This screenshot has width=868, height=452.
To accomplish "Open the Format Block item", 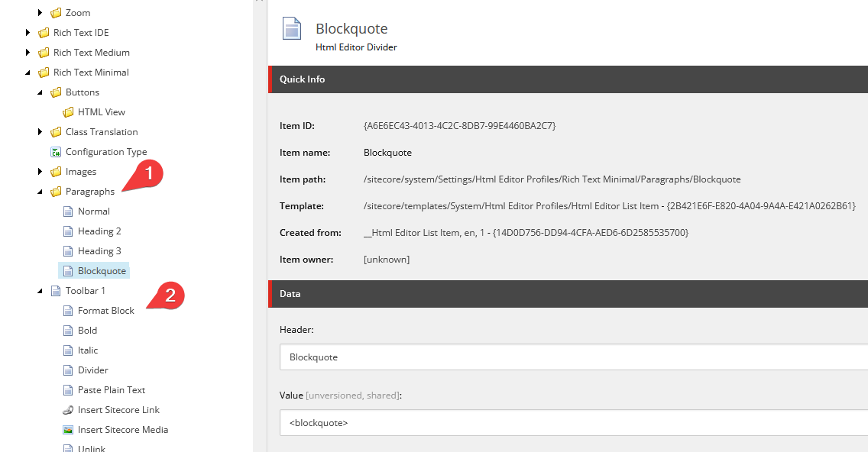I will pyautogui.click(x=105, y=311).
